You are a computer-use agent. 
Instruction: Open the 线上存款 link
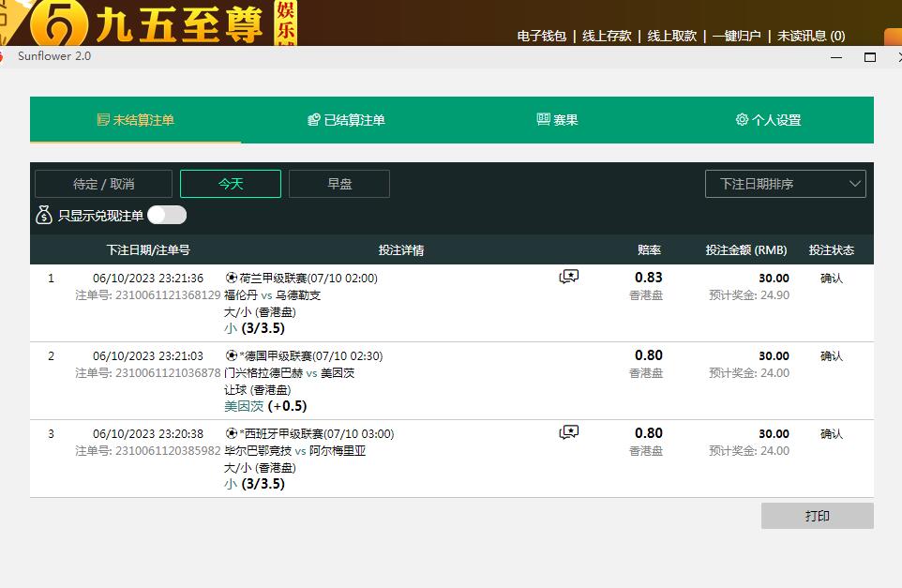(x=607, y=36)
